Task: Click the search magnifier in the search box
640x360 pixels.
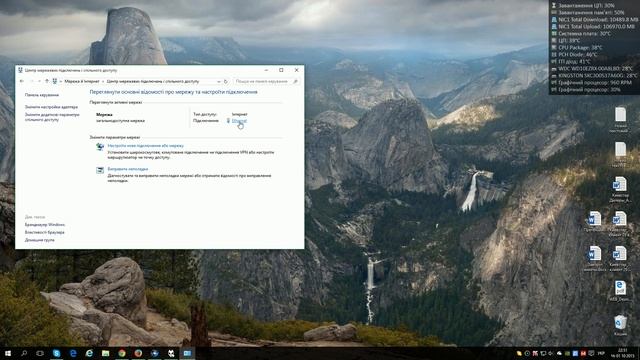Action: coord(296,81)
